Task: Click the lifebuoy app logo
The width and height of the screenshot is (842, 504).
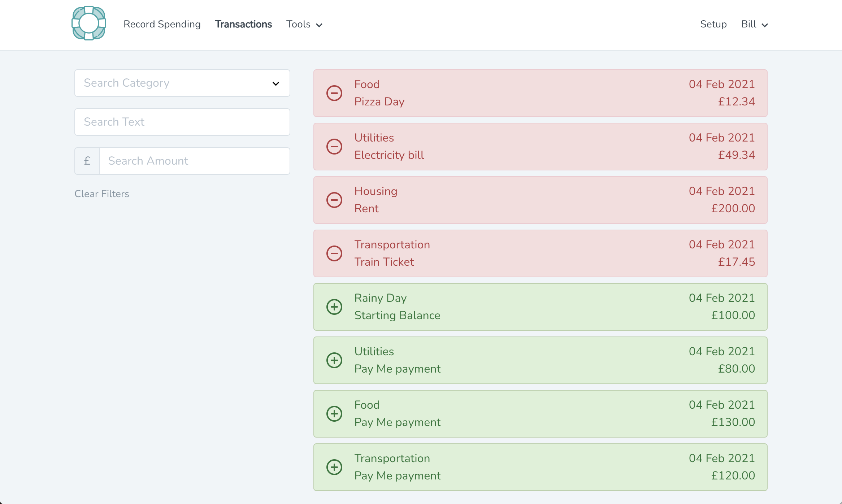Action: (89, 23)
